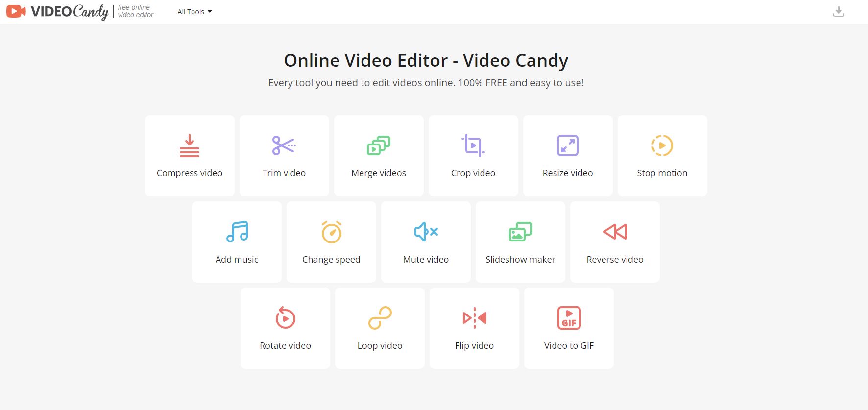The image size is (868, 410).
Task: Open the Slideshow maker label
Action: [x=521, y=260]
